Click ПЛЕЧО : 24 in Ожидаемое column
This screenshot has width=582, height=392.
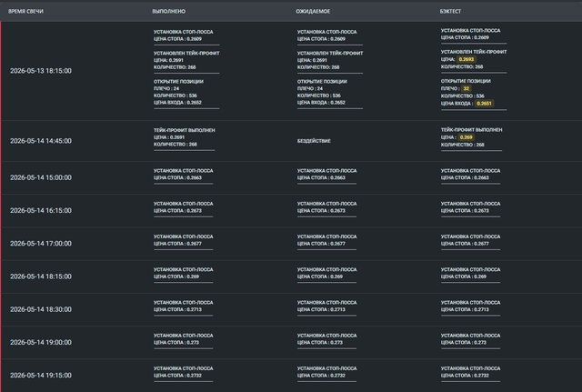tap(310, 89)
